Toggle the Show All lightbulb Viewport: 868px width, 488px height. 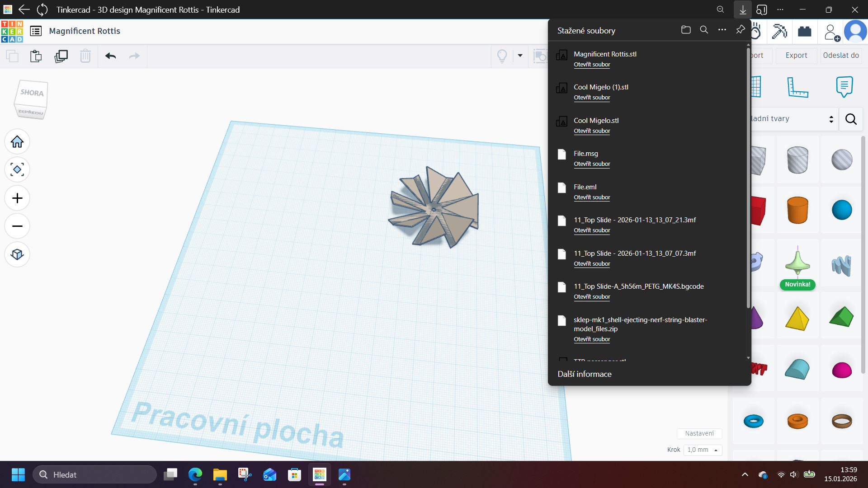[502, 56]
